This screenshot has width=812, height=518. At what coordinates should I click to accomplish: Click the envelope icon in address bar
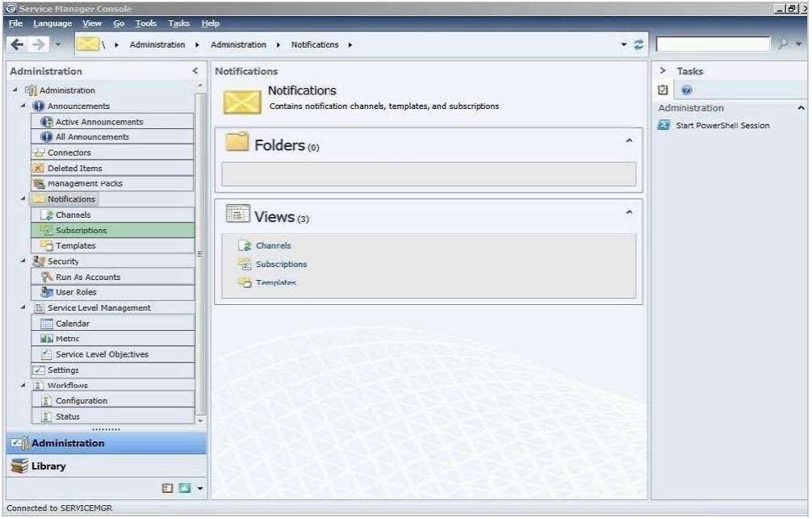(x=87, y=44)
